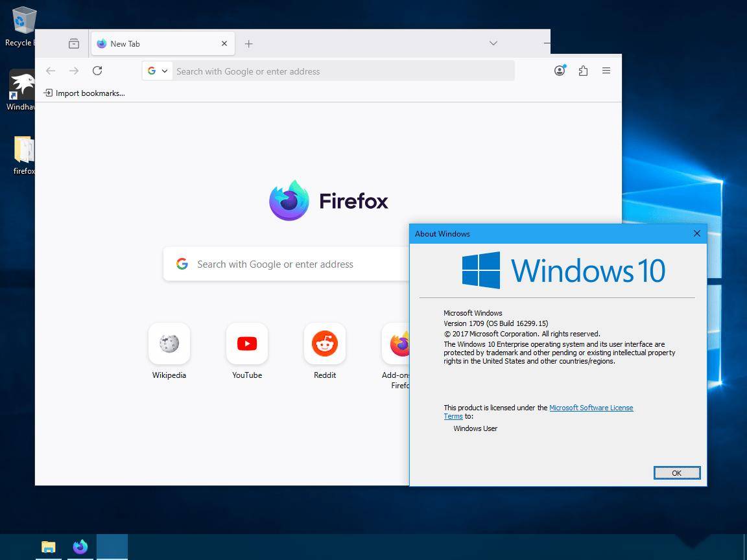Screen dimensions: 747x560
Task: Click the Firefox logo on new tab page
Action: (328, 200)
